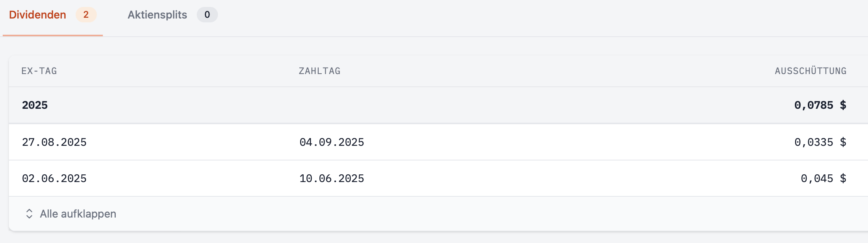Screen dimensions: 868x243
Task: Collapse the 2025 year group row
Action: (35, 105)
